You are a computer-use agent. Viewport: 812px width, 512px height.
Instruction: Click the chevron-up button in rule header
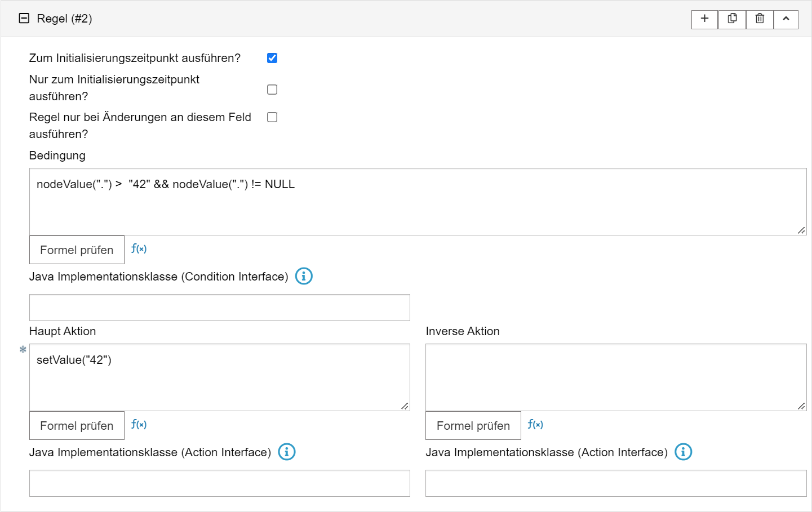(786, 19)
